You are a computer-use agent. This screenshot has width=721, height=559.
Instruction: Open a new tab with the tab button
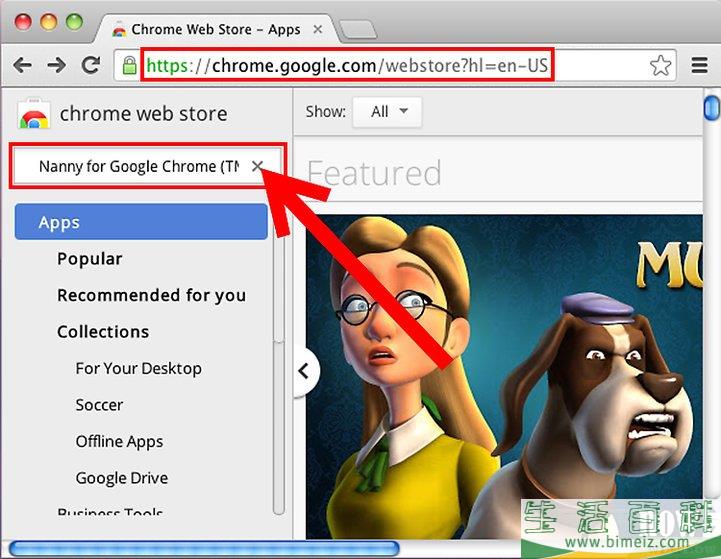[x=358, y=29]
